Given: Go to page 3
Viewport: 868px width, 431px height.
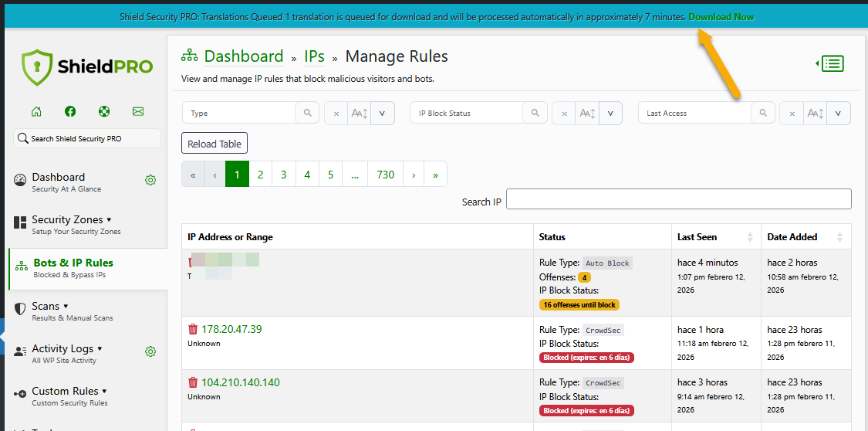Looking at the screenshot, I should pos(283,175).
